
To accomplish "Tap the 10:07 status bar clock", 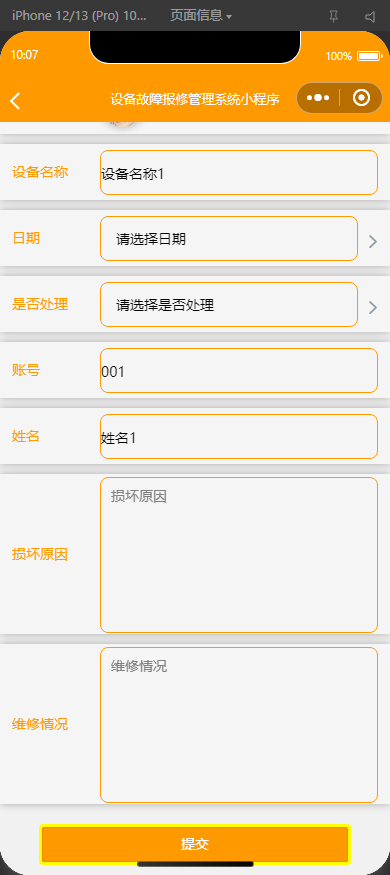I will point(24,55).
